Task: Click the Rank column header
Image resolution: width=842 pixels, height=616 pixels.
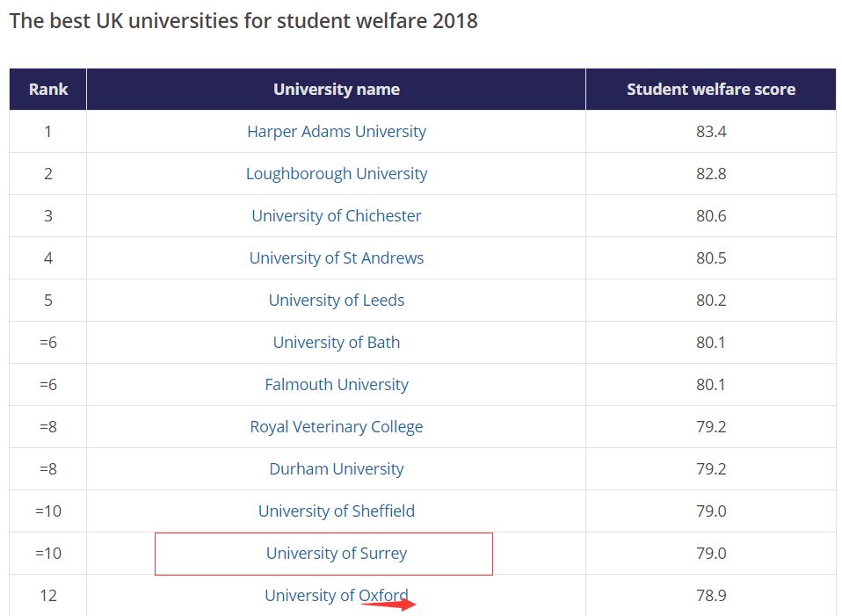Action: [x=48, y=90]
